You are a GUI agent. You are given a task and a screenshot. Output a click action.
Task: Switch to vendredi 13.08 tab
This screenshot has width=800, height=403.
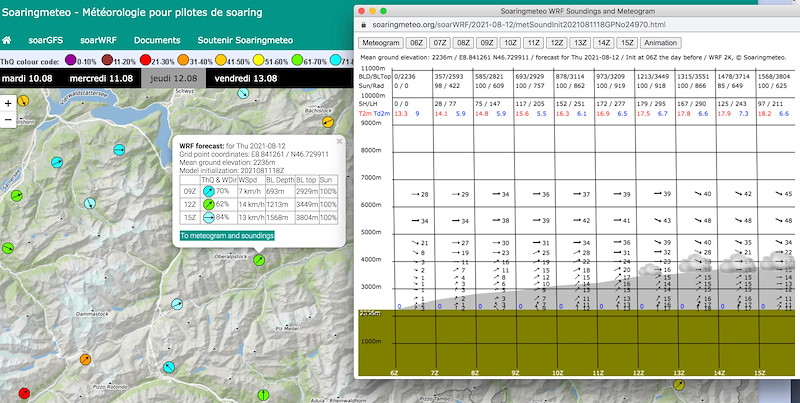coord(246,79)
